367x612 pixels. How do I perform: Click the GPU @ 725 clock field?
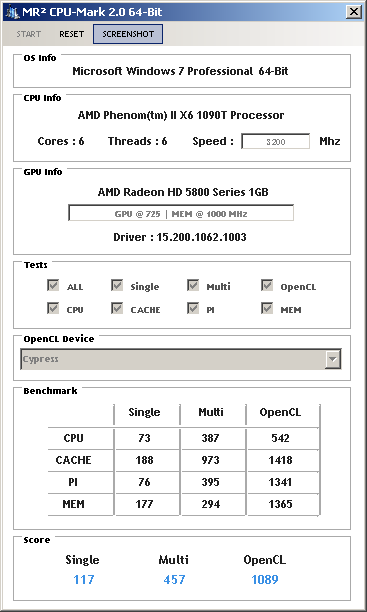click(x=181, y=213)
